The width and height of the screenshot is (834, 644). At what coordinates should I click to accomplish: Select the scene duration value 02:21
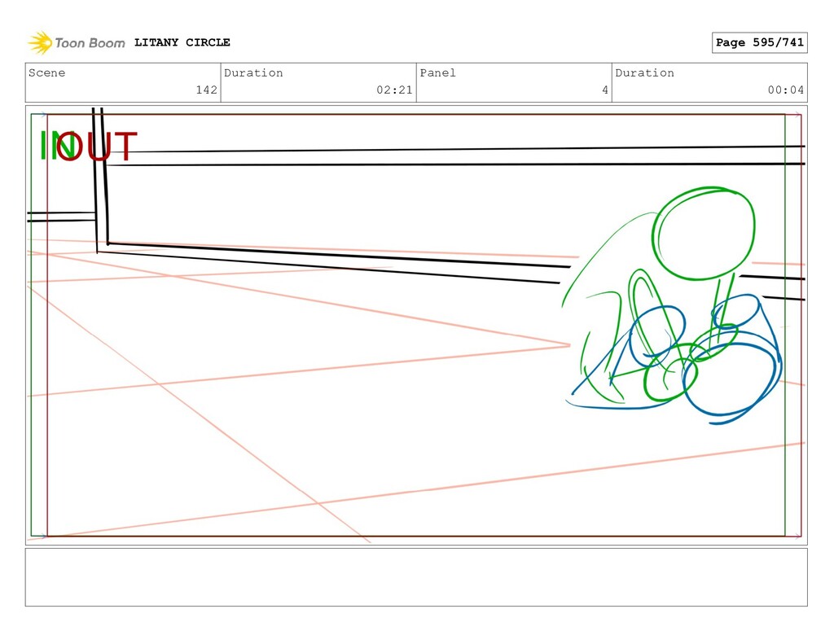pos(394,90)
